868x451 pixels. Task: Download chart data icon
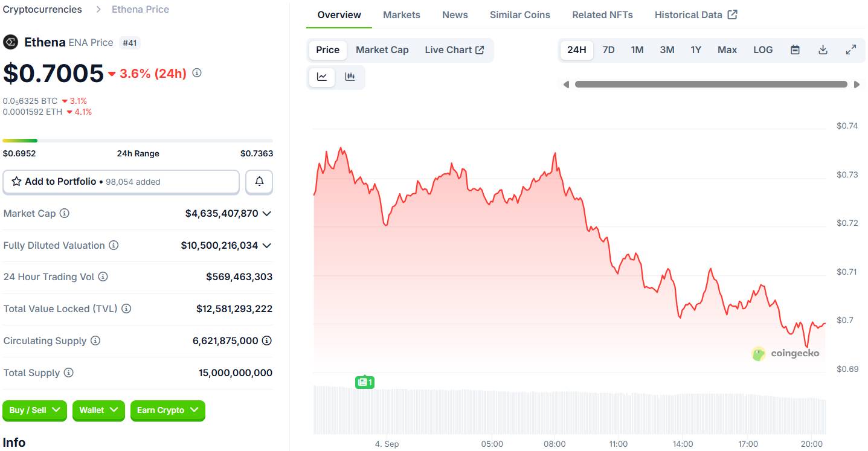(823, 50)
